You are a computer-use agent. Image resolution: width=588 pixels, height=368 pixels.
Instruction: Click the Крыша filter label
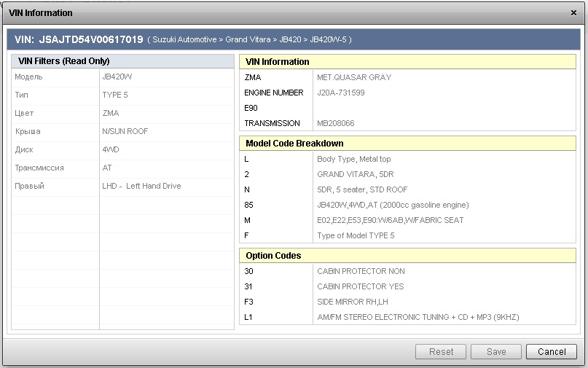click(x=28, y=131)
